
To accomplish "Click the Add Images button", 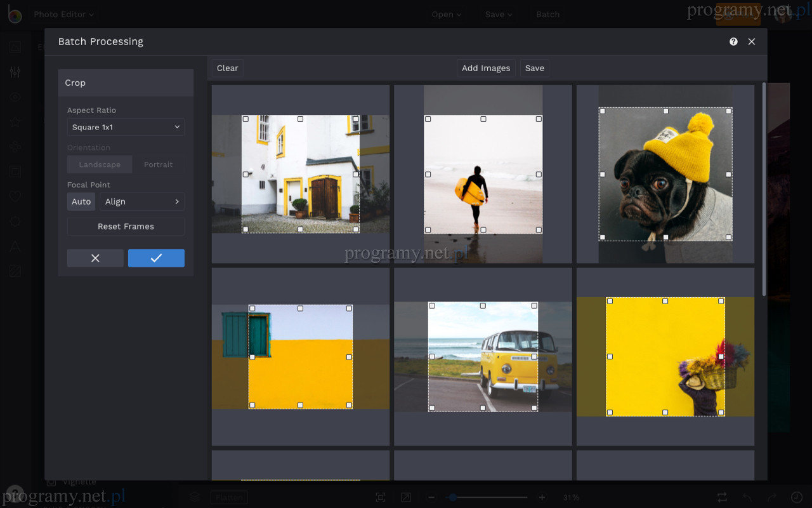I will (485, 68).
